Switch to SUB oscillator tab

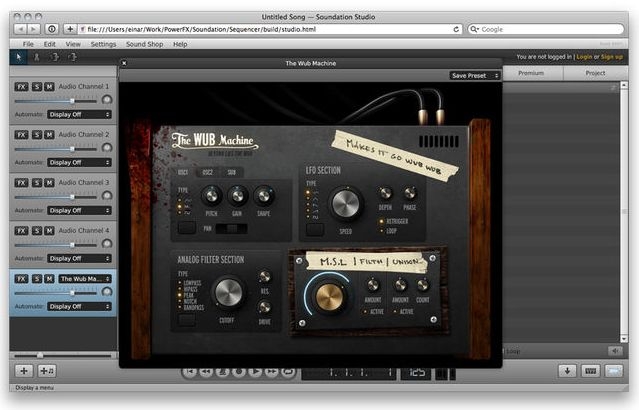coord(231,172)
